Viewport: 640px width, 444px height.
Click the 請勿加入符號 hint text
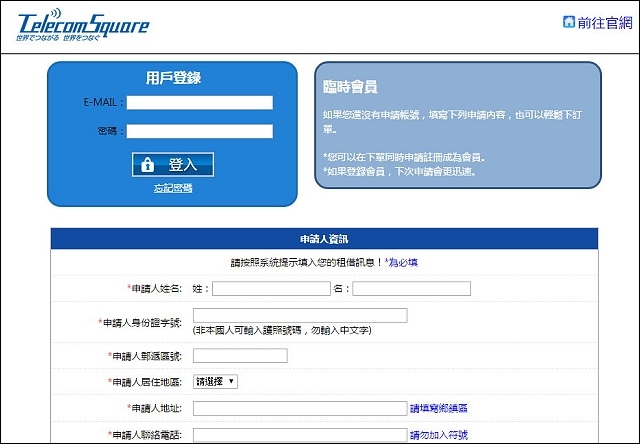[x=439, y=435]
